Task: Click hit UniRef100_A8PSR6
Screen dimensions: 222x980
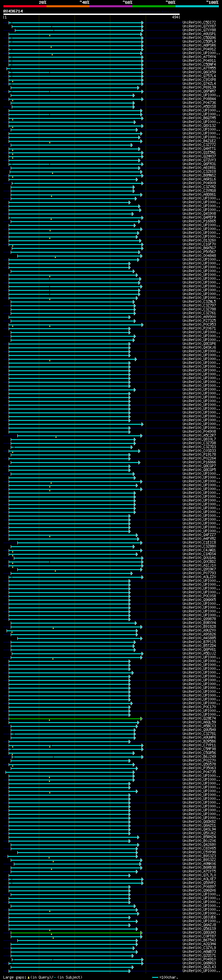Action: click(199, 45)
